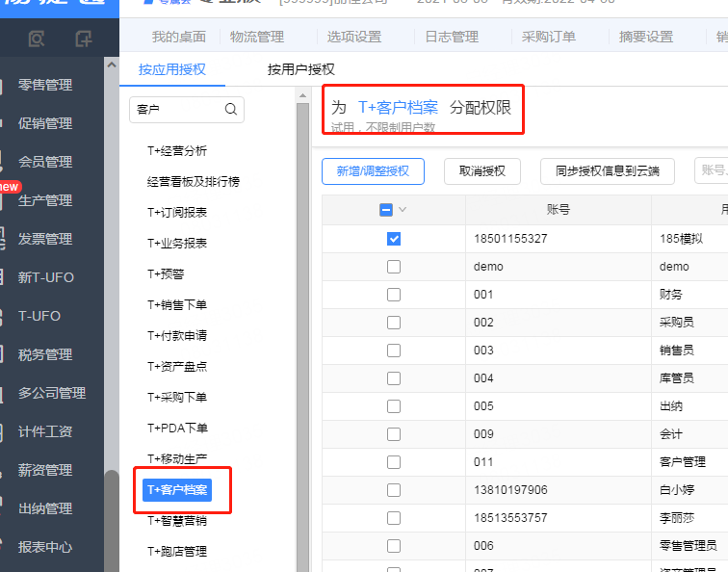Viewport: 728px width, 572px height.
Task: Check the checkbox for account 13810197906
Action: pos(394,490)
